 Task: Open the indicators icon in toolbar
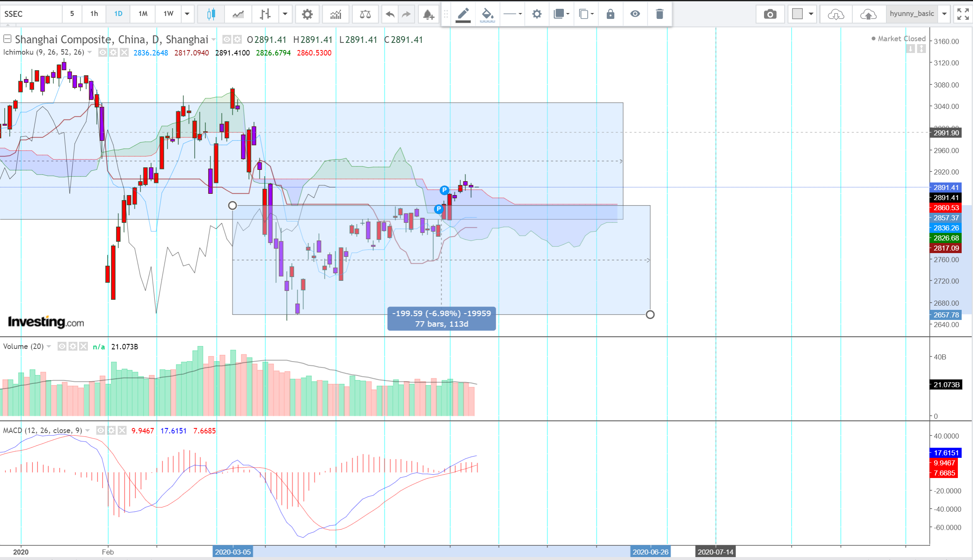point(336,14)
